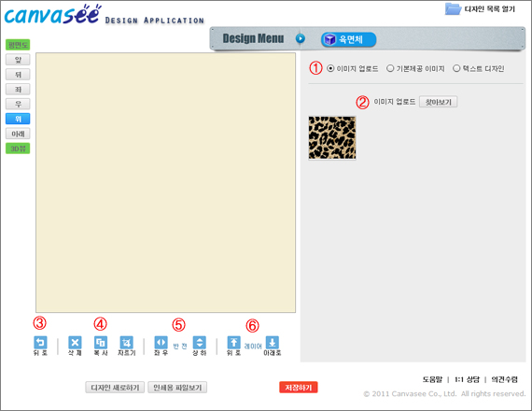532x411 pixels.
Task: Select the leopard print image thumbnail
Action: click(332, 137)
